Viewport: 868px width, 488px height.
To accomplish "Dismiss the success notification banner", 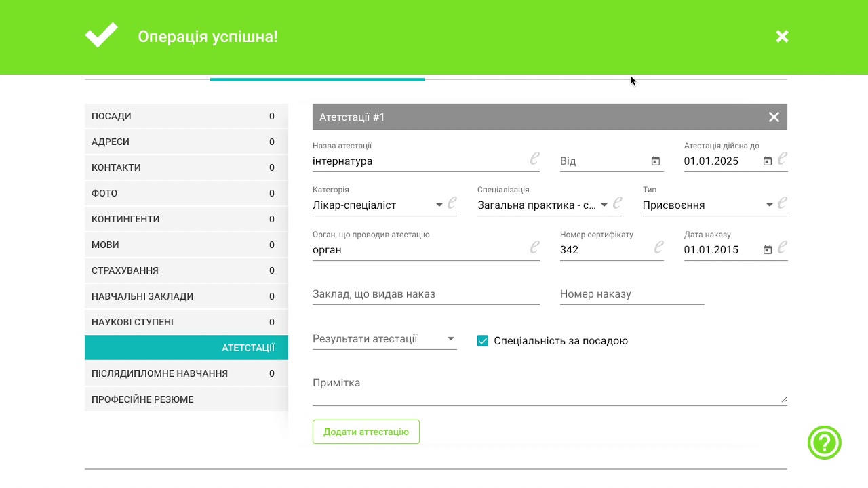I will [782, 37].
